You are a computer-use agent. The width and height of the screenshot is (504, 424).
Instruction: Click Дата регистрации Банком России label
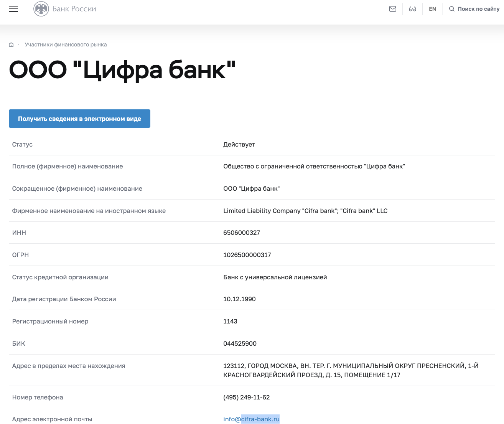click(64, 299)
